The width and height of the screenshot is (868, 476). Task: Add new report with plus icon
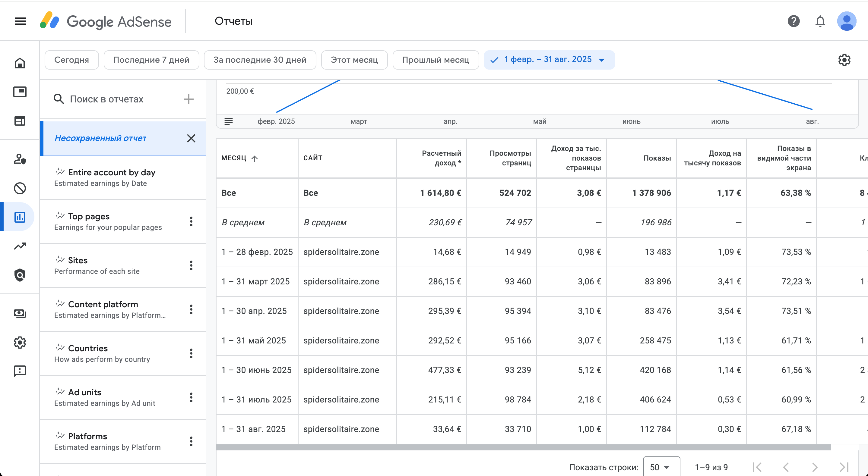(189, 99)
